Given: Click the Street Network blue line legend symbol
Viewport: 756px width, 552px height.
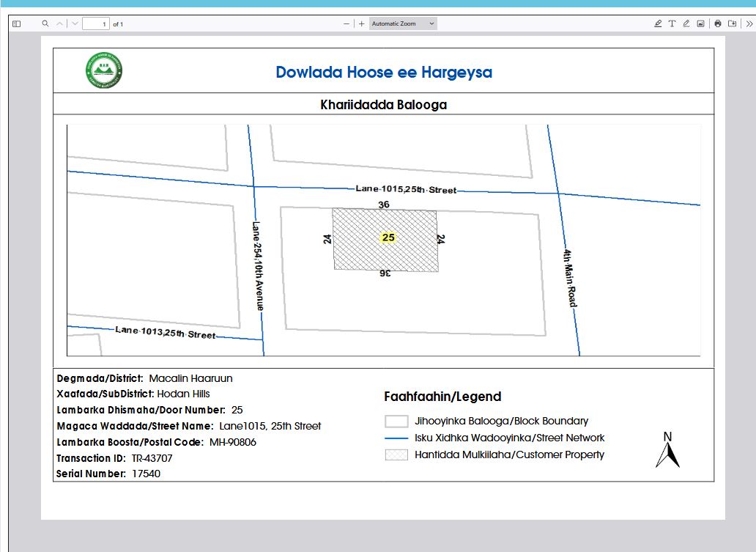Looking at the screenshot, I should coord(396,438).
